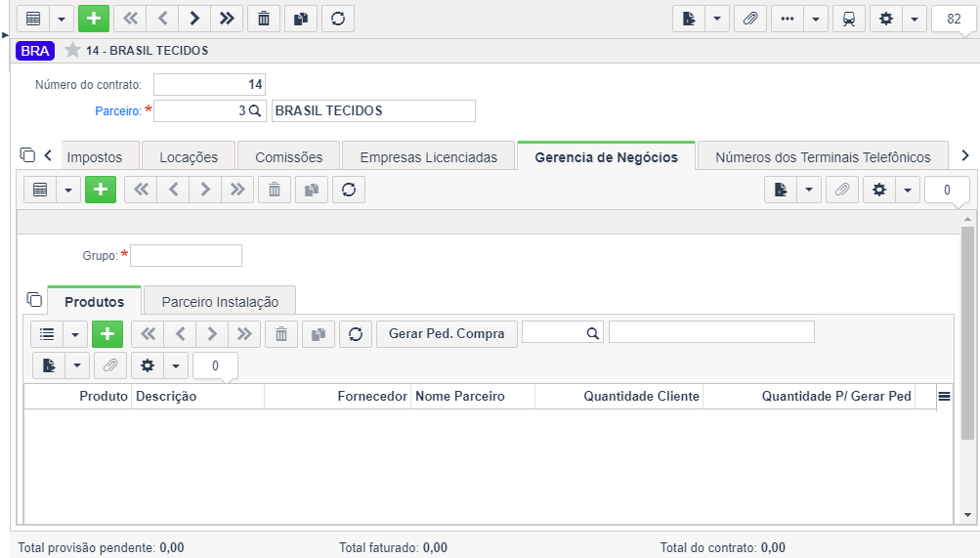
Task: Open the Comissões tab
Action: click(289, 156)
